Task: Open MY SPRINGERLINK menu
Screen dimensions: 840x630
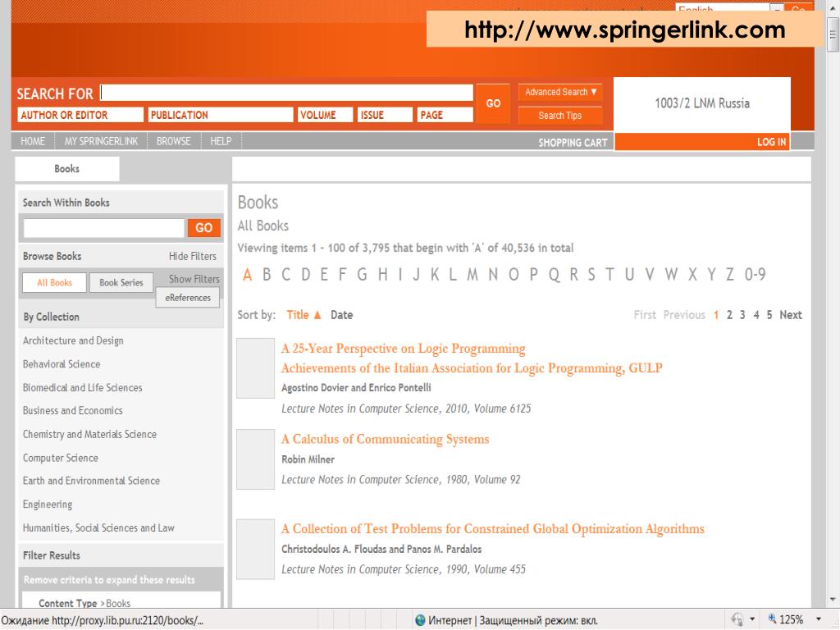Action: pos(101,141)
